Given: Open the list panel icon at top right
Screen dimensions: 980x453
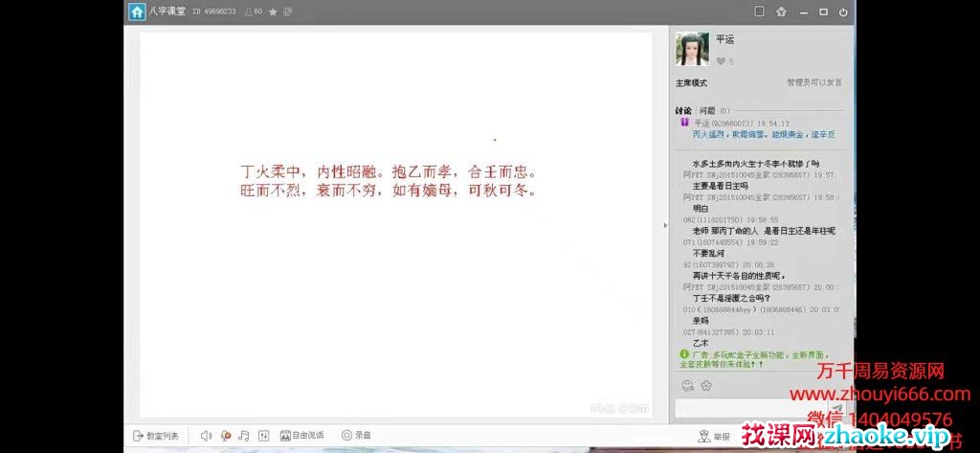Looking at the screenshot, I should pos(759,11).
